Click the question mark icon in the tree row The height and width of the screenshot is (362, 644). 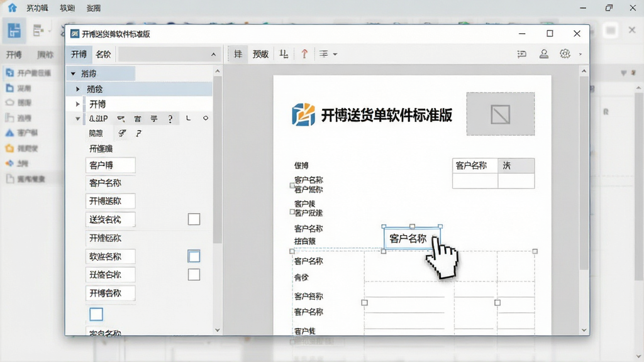(170, 119)
